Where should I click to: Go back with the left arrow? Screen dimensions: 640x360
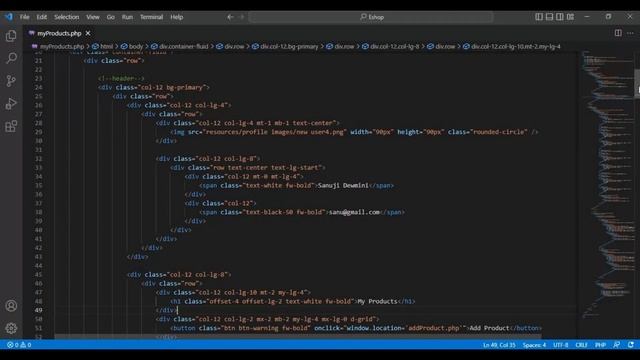[230, 17]
